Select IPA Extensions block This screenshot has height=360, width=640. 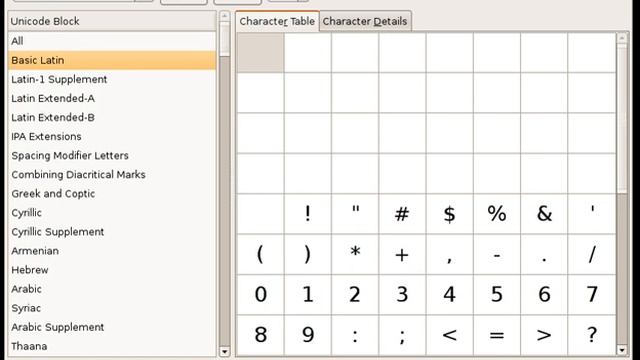tap(112, 136)
